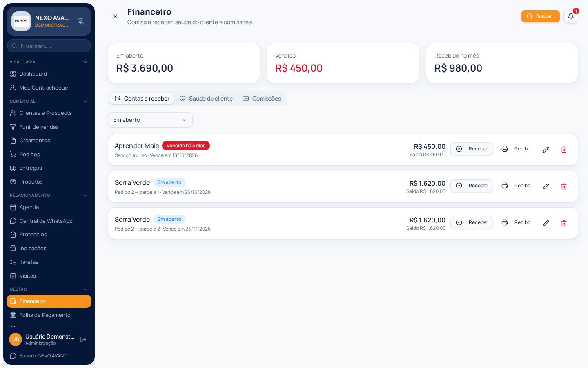Click the logout icon beside Usuário Demonst
Image resolution: width=588 pixels, height=368 pixels.
[83, 339]
